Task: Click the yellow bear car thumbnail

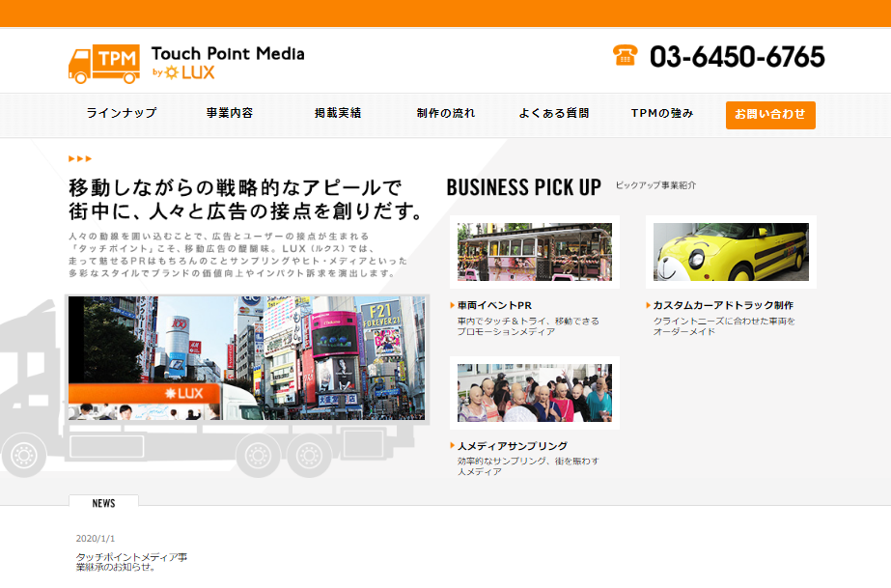Action: click(x=731, y=252)
